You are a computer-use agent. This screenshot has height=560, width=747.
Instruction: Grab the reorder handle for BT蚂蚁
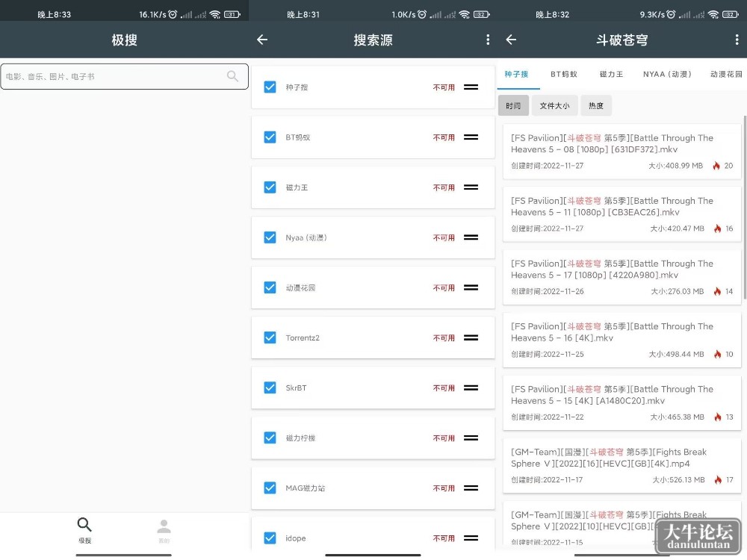pos(471,137)
